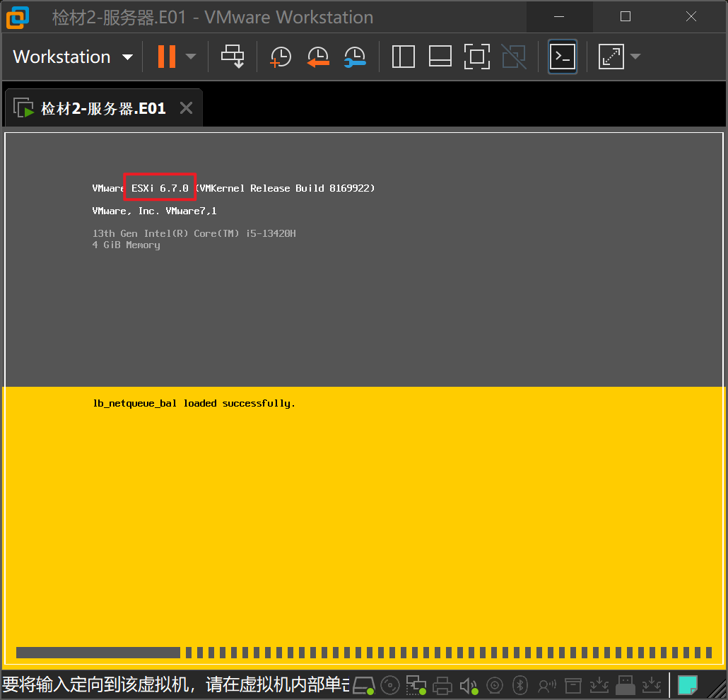Toggle the console view button
728x700 pixels.
coord(563,57)
